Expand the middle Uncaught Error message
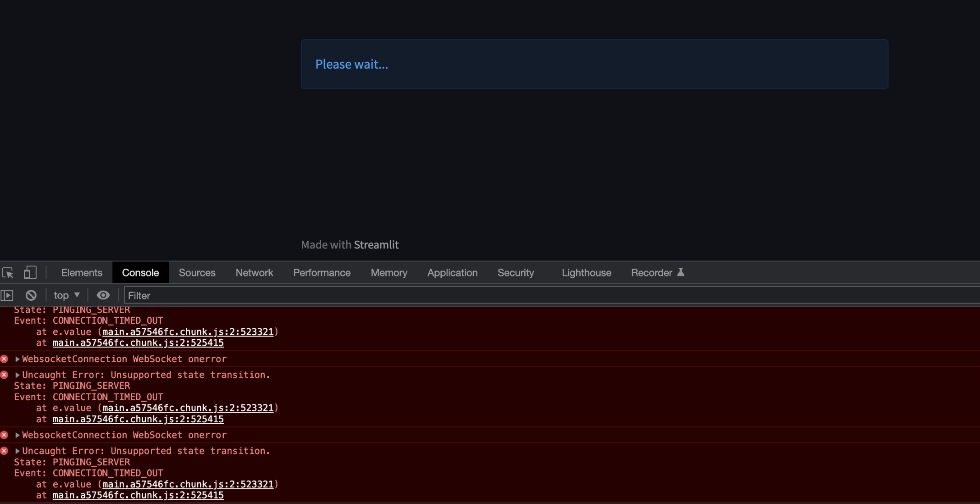This screenshot has width=980, height=504. pos(18,375)
